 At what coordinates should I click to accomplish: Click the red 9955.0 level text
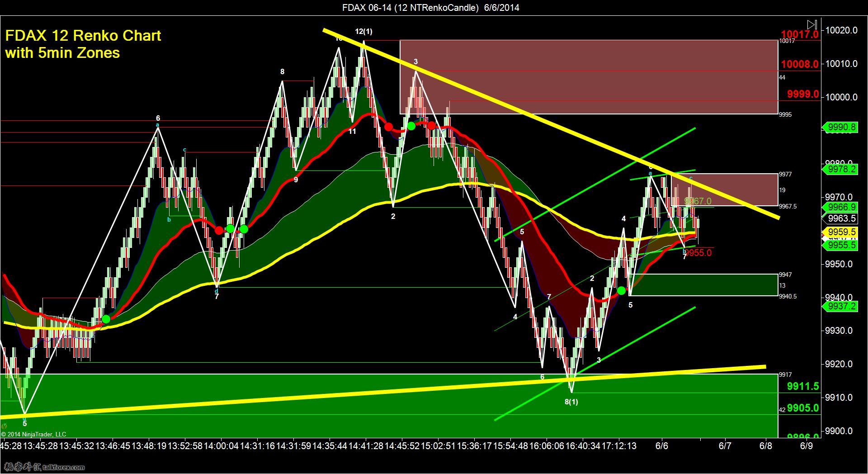coord(699,253)
